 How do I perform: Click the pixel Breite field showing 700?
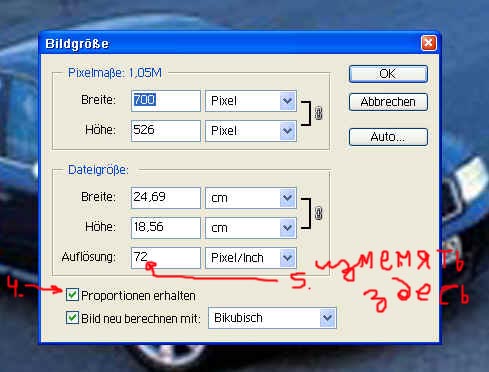[x=166, y=101]
